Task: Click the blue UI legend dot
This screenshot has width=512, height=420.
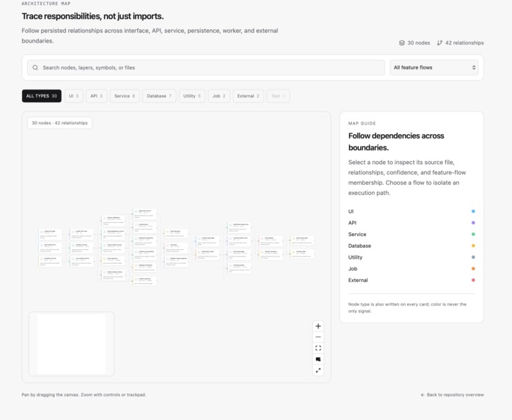Action: pyautogui.click(x=473, y=212)
